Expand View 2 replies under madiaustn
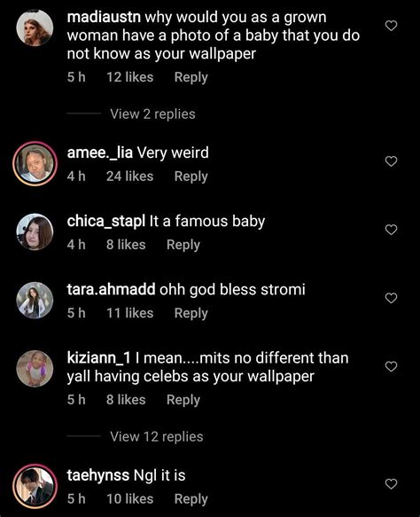This screenshot has width=420, height=517. click(152, 114)
